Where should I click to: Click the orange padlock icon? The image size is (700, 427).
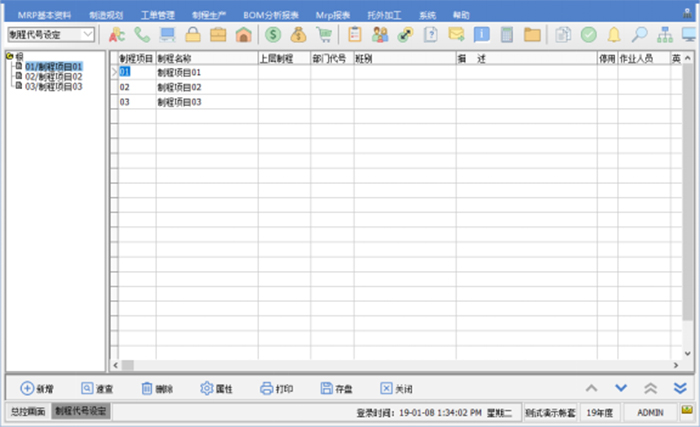point(194,35)
